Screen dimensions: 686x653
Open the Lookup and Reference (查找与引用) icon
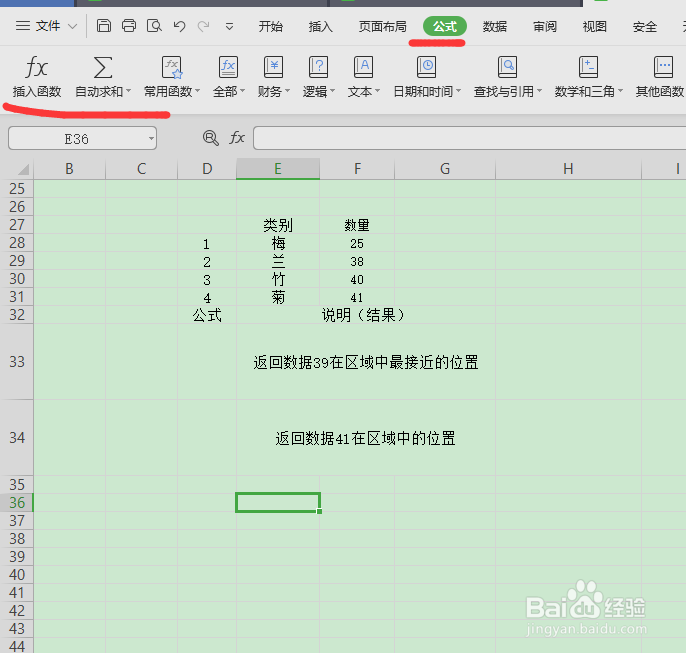pyautogui.click(x=508, y=67)
